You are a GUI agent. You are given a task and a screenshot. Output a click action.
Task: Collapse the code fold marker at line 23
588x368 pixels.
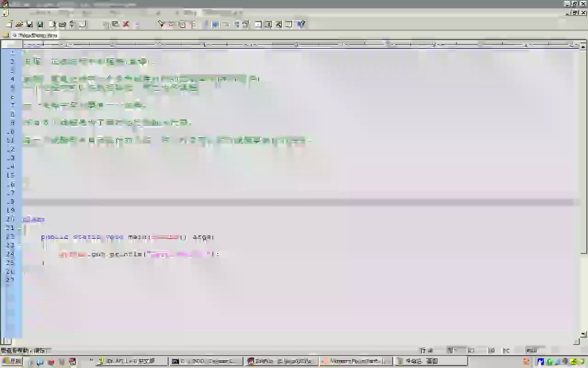coord(19,245)
